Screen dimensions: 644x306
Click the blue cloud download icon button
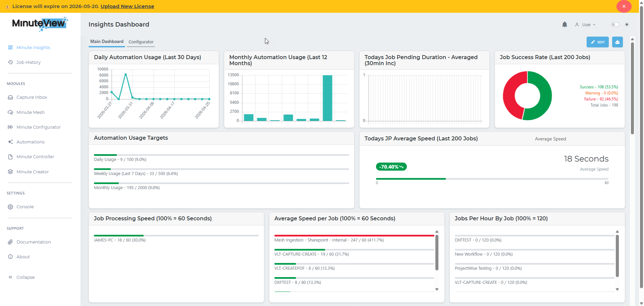pos(617,42)
